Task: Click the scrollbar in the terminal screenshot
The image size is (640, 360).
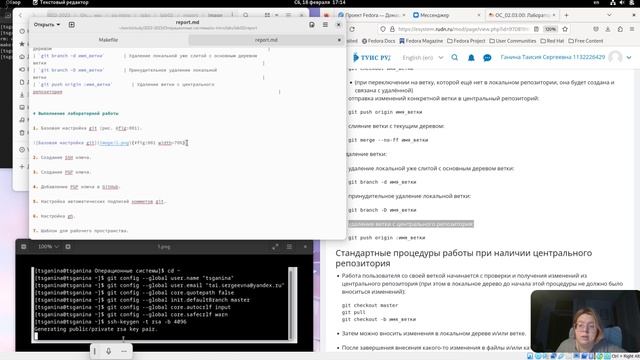Action: click(291, 304)
